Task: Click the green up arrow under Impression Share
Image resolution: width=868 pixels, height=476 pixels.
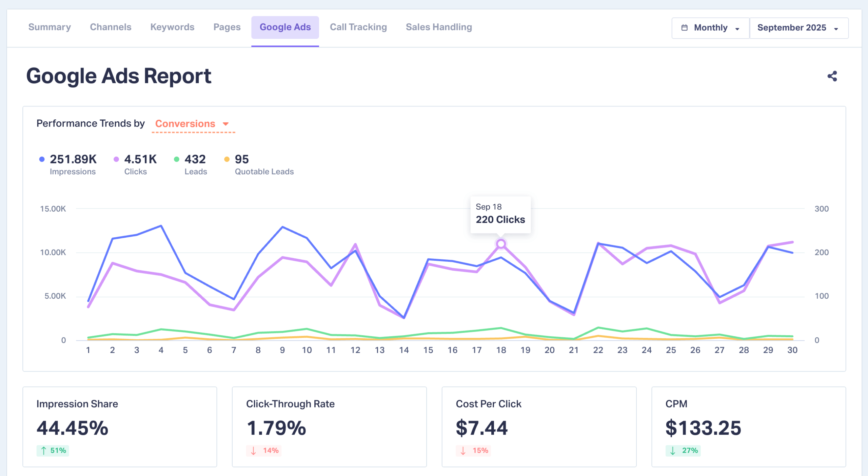Action: point(44,451)
